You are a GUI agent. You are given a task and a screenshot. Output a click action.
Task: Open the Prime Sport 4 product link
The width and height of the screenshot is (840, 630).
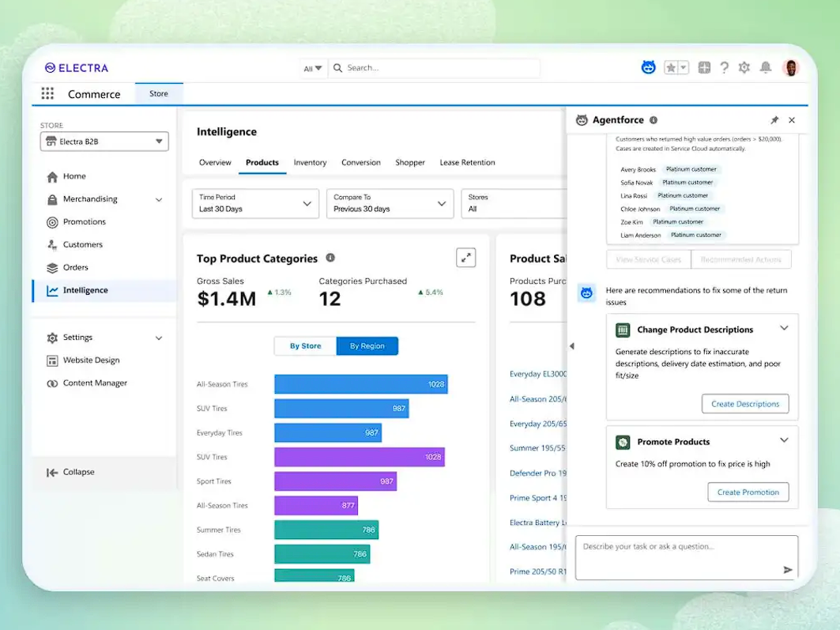pos(538,498)
